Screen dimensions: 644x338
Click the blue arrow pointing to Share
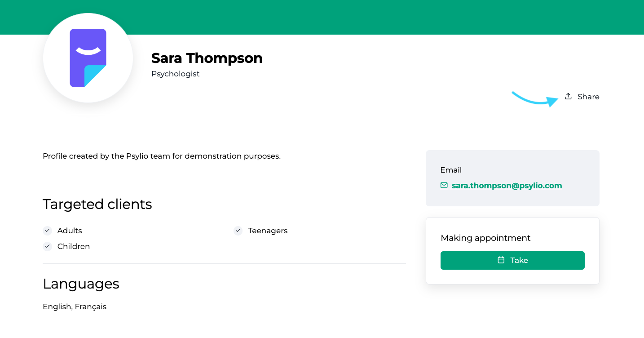(535, 100)
